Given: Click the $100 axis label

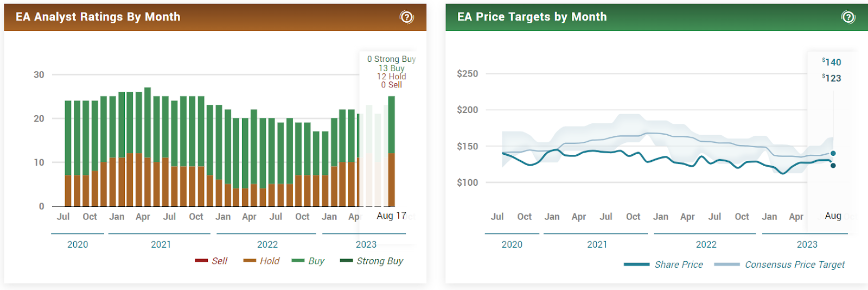Looking at the screenshot, I should coord(468,182).
